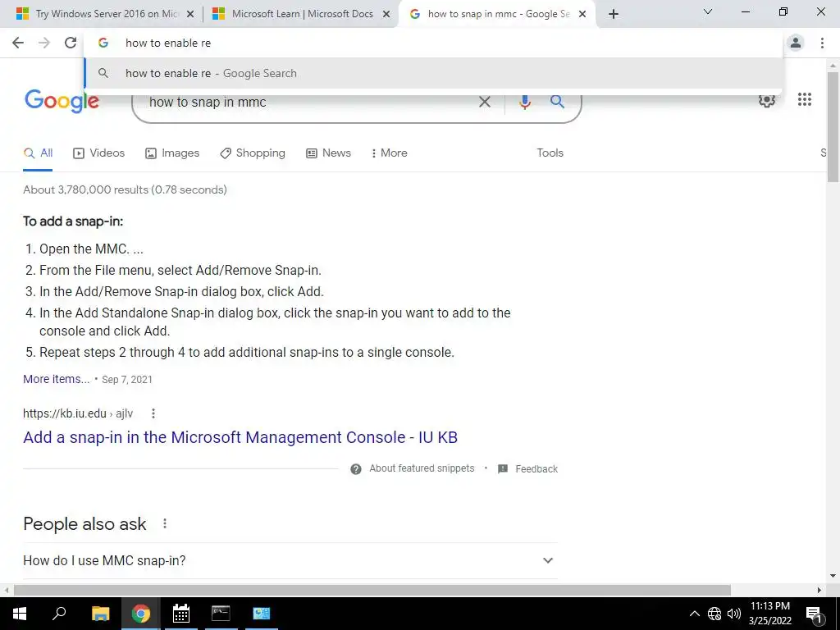Open the taskbar clock and date

point(769,614)
